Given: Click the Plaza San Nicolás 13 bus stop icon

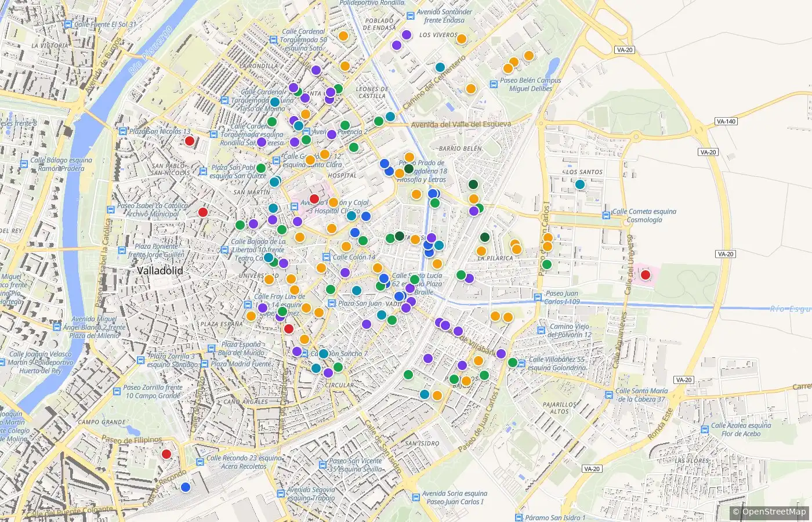Looking at the screenshot, I should [123, 132].
